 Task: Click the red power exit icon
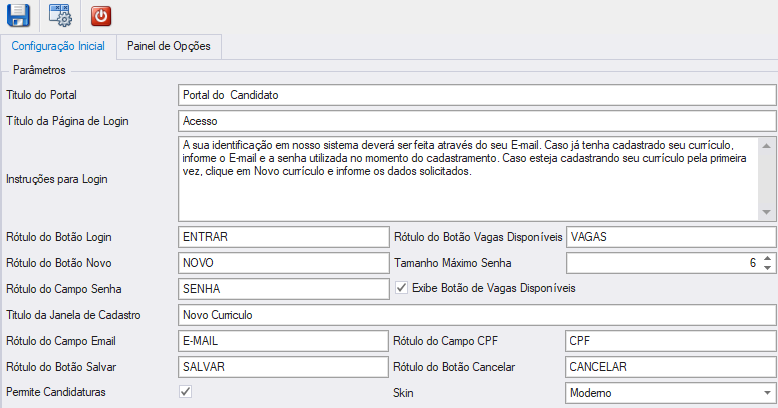coord(101,16)
